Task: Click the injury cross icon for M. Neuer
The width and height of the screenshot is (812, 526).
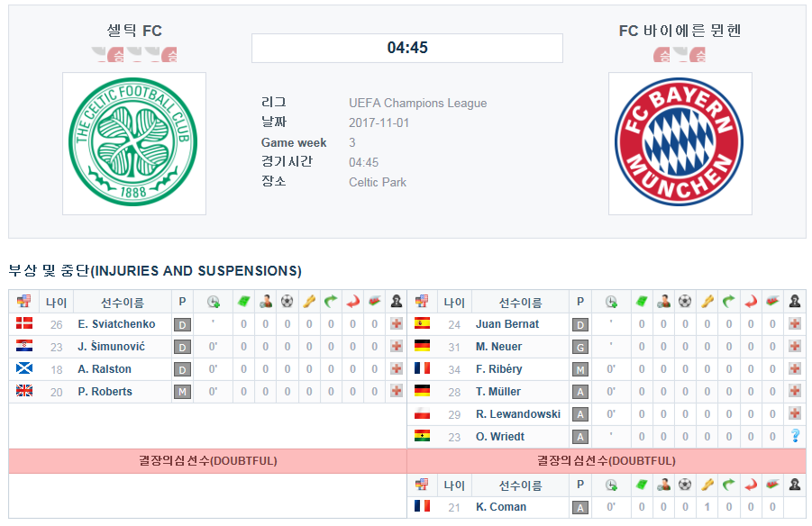Action: [x=794, y=347]
